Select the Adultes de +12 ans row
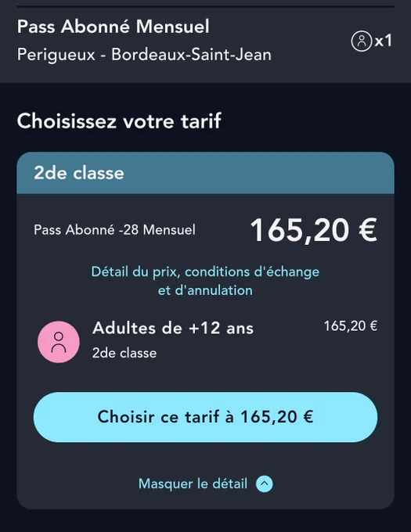Screen dimensions: 411x532 click(207, 340)
